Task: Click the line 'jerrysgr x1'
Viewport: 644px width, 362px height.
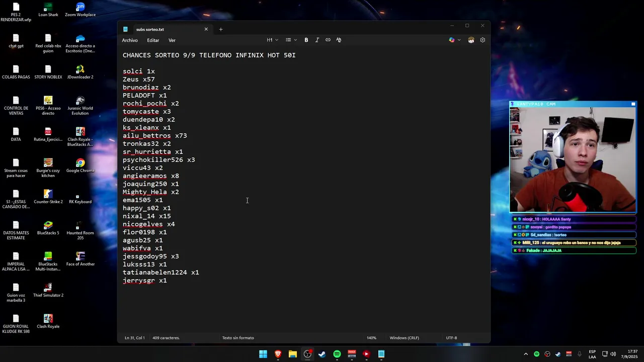Action: tap(145, 281)
